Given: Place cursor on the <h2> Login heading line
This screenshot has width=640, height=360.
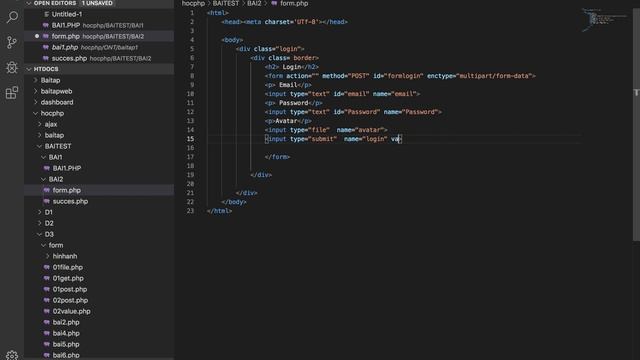Looking at the screenshot, I should [x=291, y=67].
